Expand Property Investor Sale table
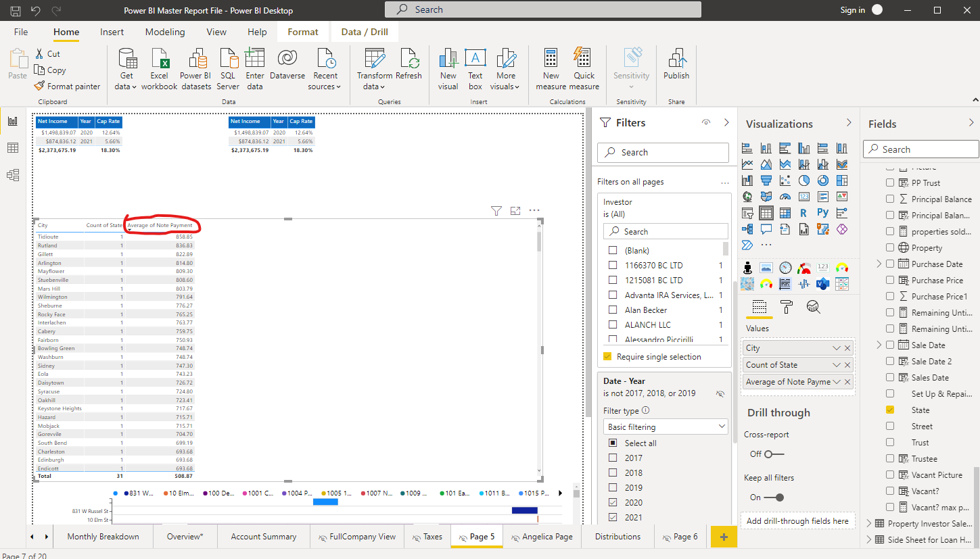The width and height of the screenshot is (980, 559). [x=870, y=523]
